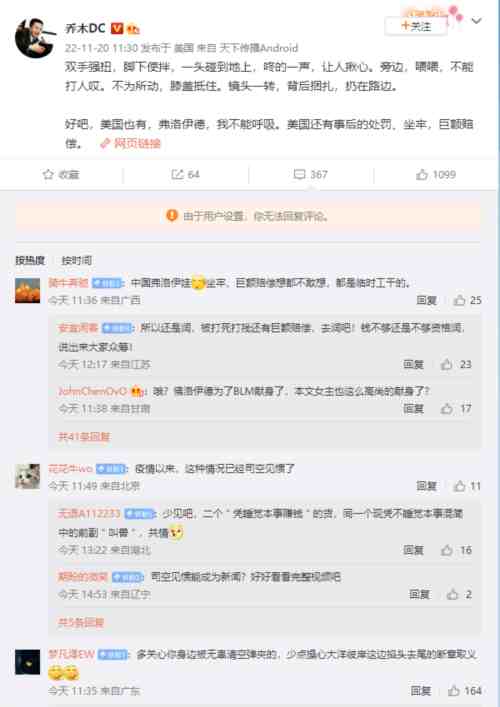Expand all 41 replies (共41条回复)
The height and width of the screenshot is (707, 500).
[84, 436]
